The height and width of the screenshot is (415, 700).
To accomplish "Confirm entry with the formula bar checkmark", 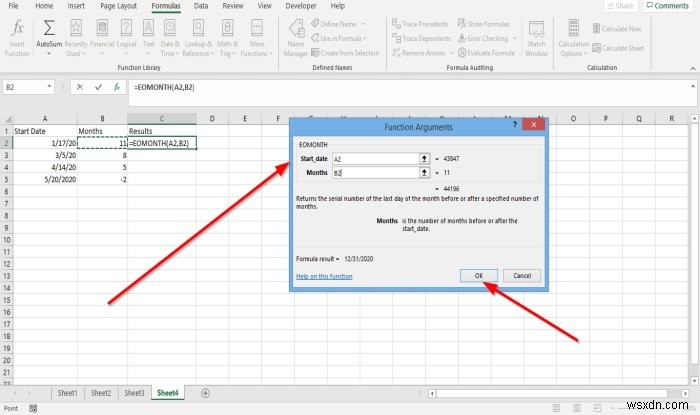I will pos(98,87).
